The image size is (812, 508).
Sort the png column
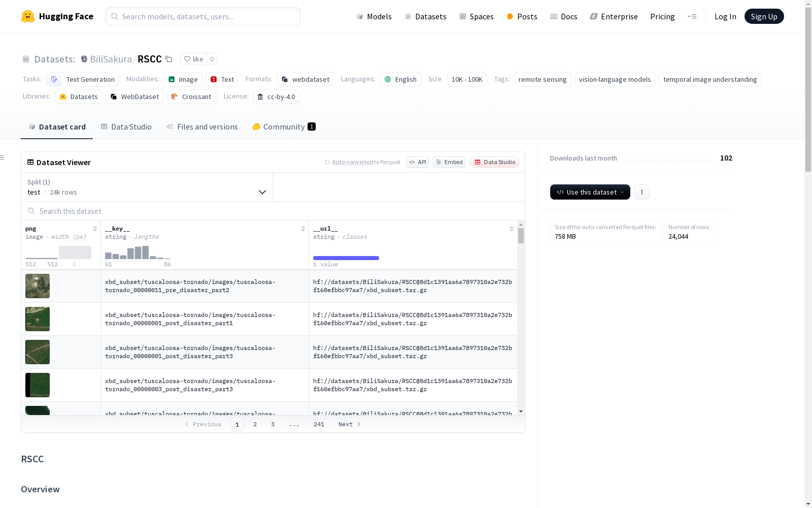(95, 229)
